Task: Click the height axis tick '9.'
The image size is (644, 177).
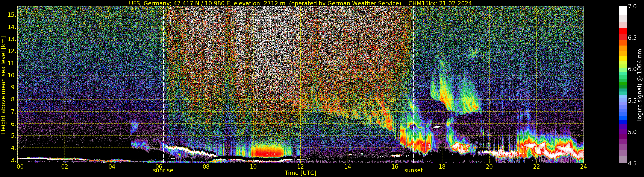Action: tap(13, 87)
